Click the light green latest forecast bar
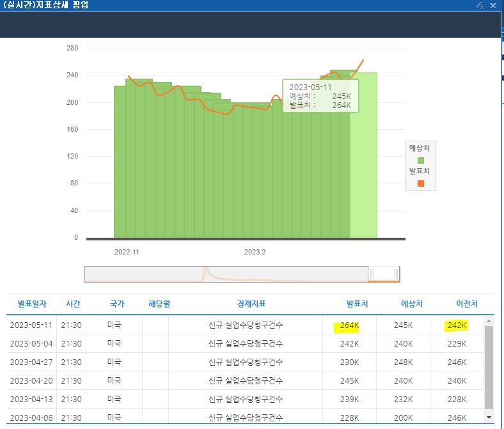Image resolution: width=504 pixels, height=429 pixels. [x=363, y=155]
